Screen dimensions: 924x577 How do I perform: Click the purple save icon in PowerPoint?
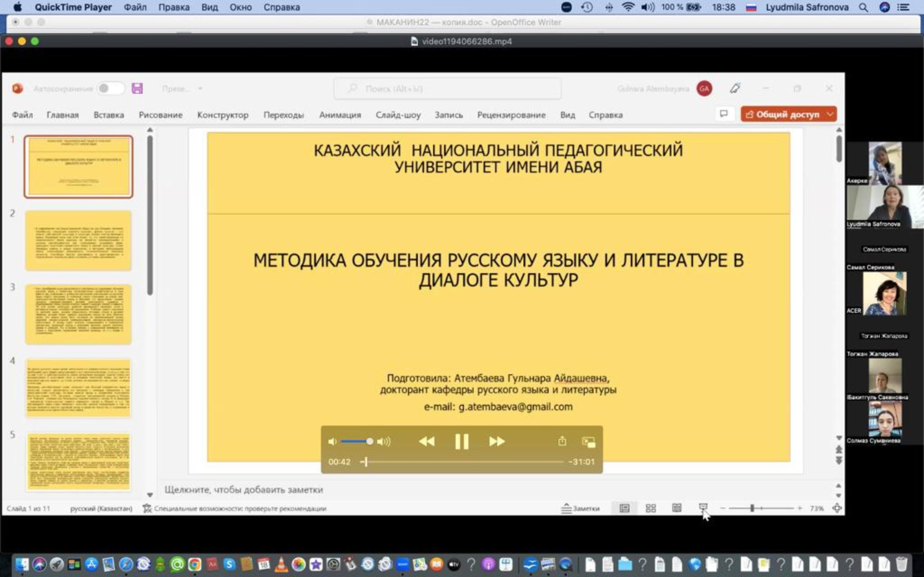137,89
